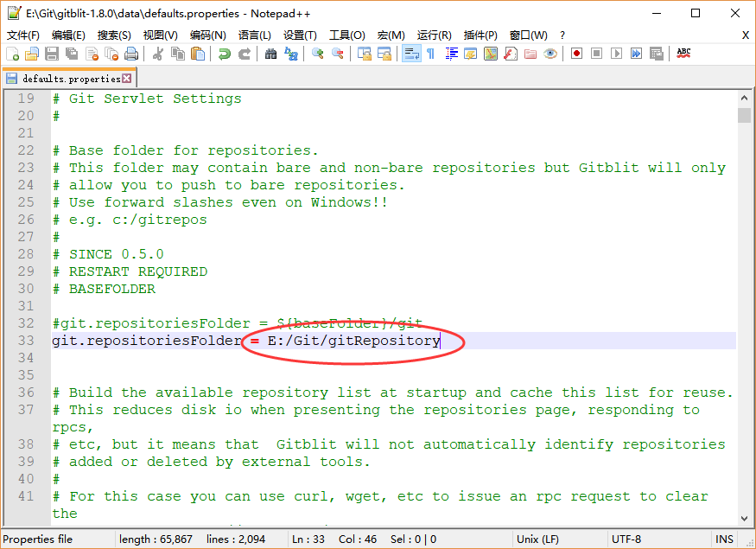
Task: Open user defined language dialog icon
Action: click(x=471, y=54)
